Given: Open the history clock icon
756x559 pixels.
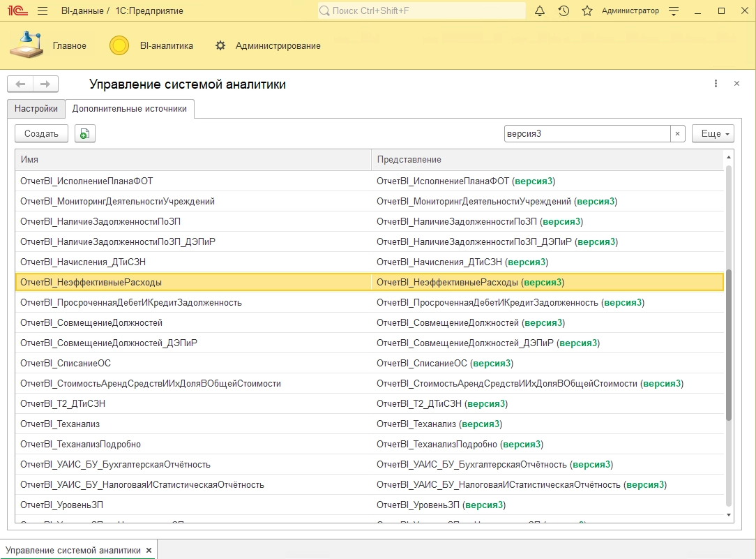Looking at the screenshot, I should [564, 11].
